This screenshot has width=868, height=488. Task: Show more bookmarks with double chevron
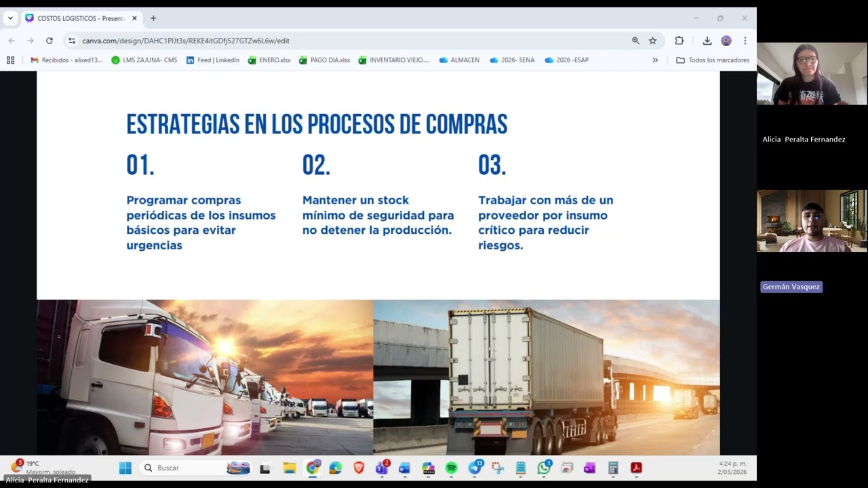point(655,60)
